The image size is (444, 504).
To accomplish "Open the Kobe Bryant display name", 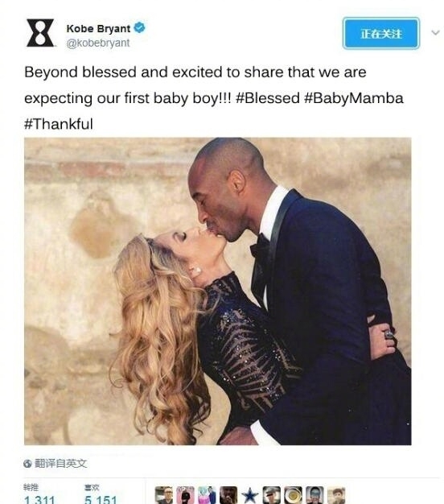I will click(x=98, y=28).
